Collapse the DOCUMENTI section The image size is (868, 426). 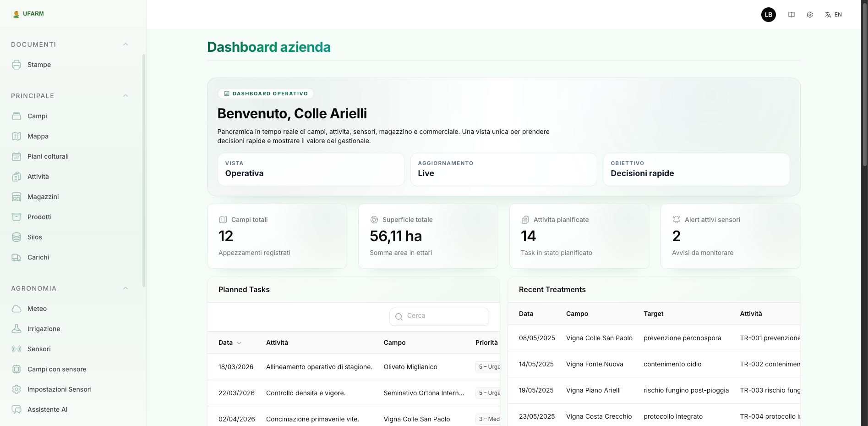126,44
